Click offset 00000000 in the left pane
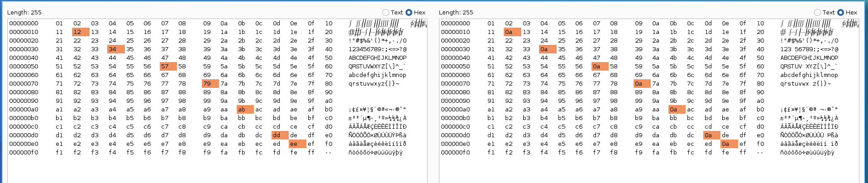The width and height of the screenshot is (868, 183). pos(24,24)
